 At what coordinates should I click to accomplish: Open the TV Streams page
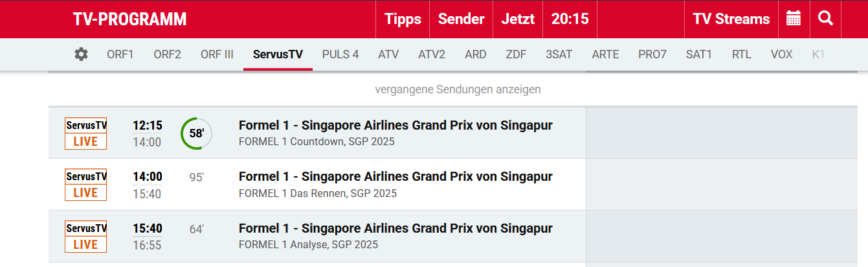pos(731,19)
